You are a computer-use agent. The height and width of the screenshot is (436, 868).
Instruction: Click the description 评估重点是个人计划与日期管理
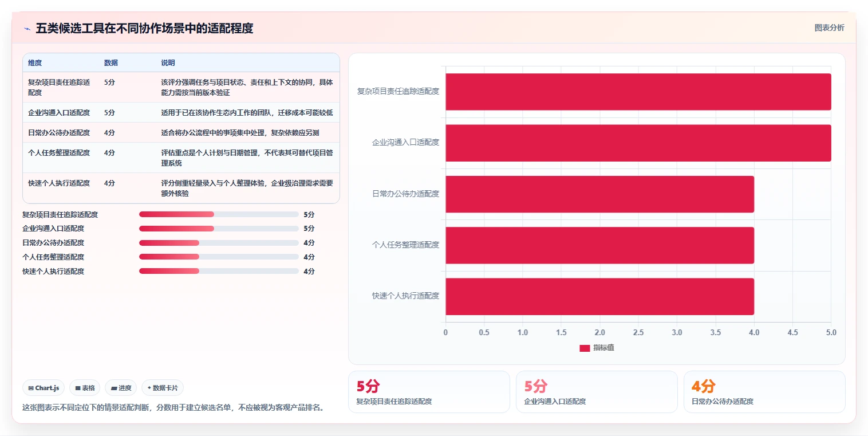tap(247, 158)
